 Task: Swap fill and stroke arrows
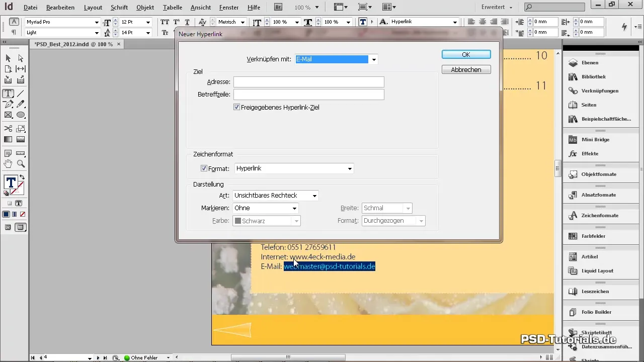pyautogui.click(x=22, y=177)
